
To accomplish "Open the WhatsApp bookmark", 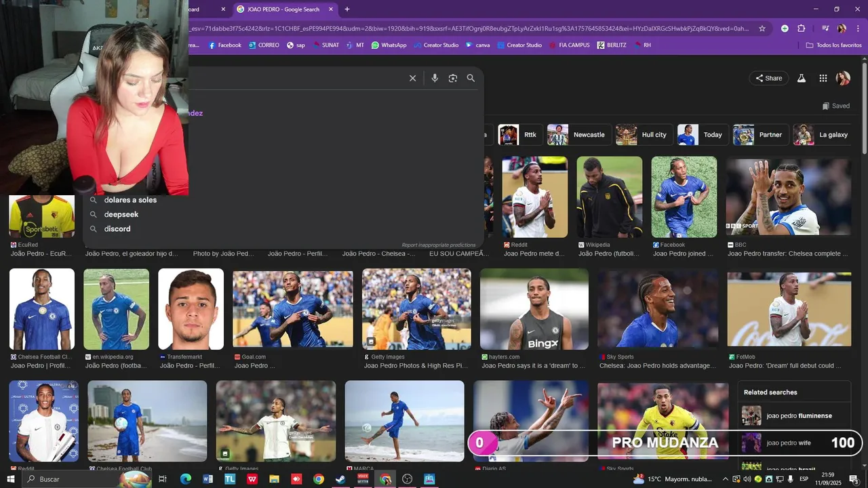I will [x=389, y=45].
